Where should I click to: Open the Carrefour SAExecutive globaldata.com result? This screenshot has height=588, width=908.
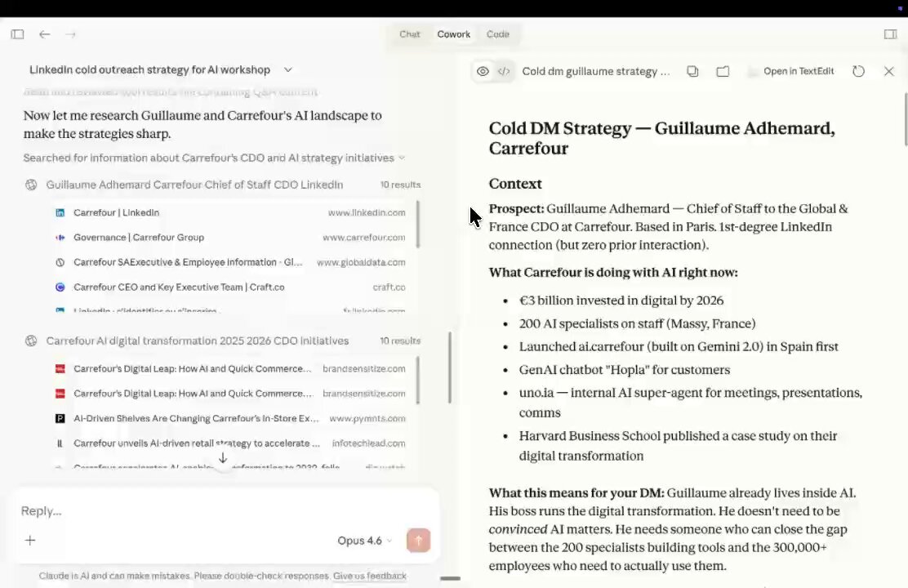(230, 262)
